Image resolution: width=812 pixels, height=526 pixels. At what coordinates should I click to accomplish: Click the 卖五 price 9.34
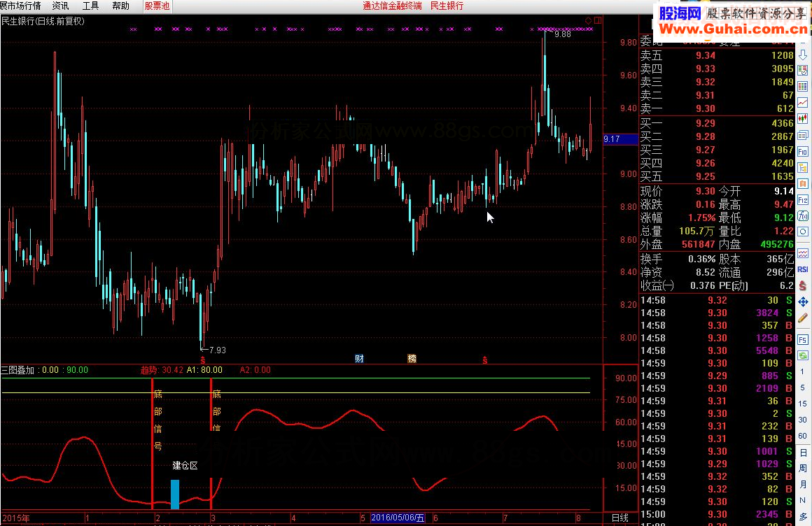click(706, 55)
